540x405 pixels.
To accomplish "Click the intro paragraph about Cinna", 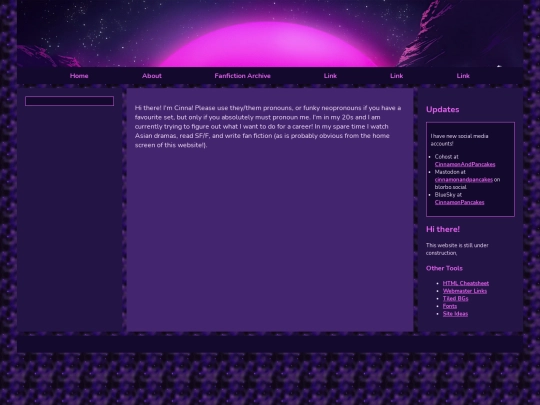I will (x=268, y=126).
